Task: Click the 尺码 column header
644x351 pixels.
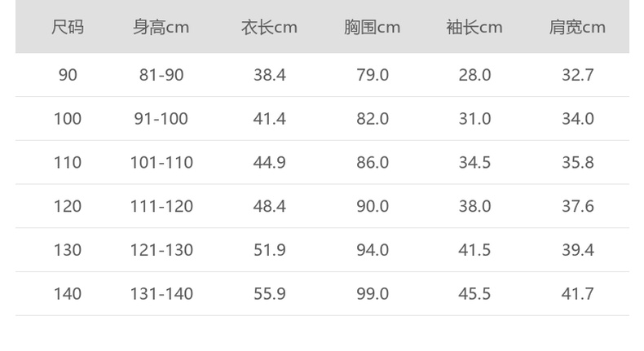Action: pos(68,28)
